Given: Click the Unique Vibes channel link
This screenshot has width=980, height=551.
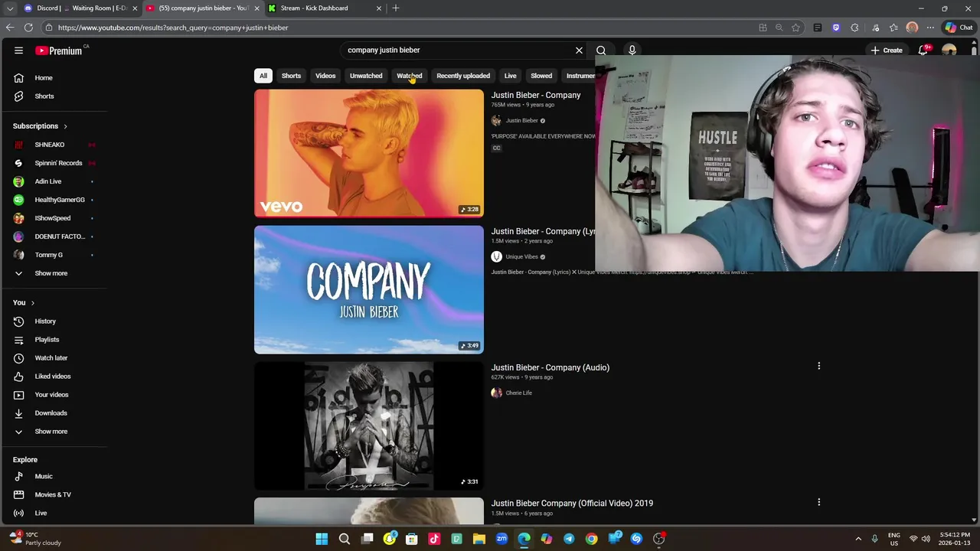Looking at the screenshot, I should tap(522, 257).
